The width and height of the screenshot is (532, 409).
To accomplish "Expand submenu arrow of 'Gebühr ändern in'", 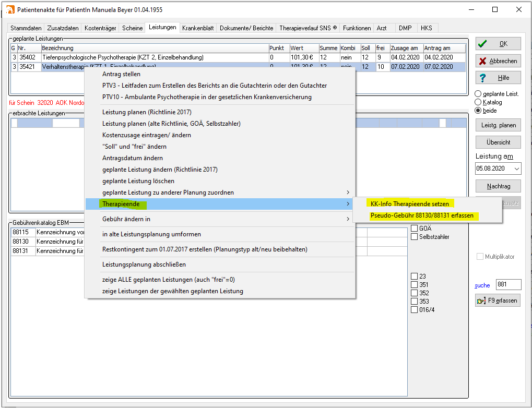I will coord(348,219).
